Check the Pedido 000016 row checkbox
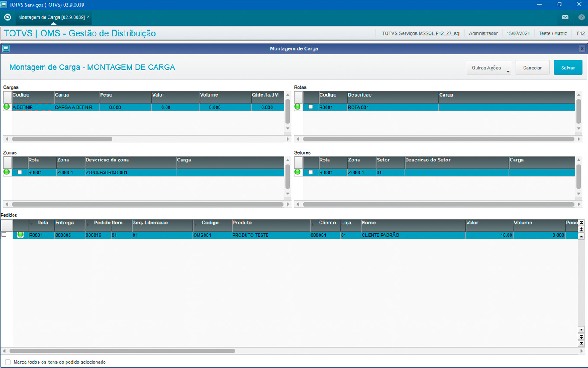 [x=4, y=235]
